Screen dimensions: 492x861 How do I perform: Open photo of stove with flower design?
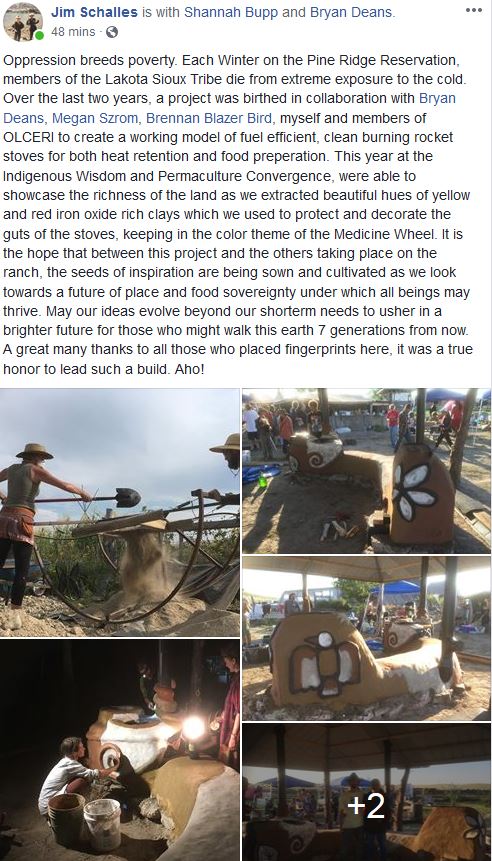pos(367,471)
